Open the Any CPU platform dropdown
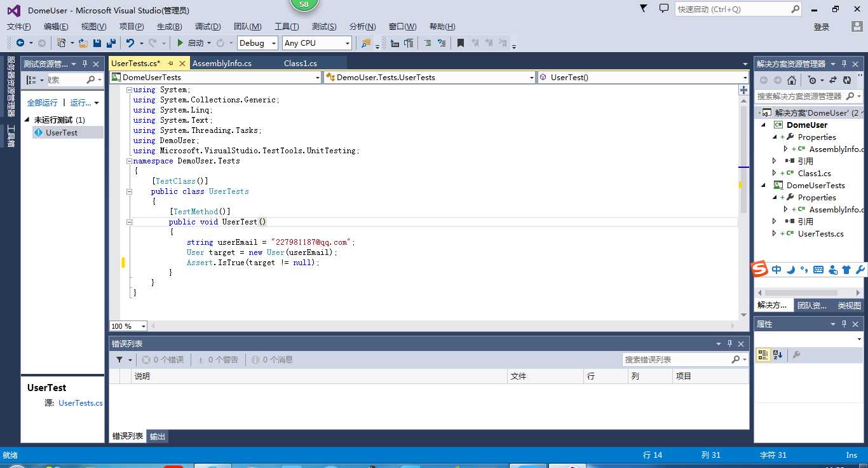Viewport: 868px width, 468px height. pos(317,43)
